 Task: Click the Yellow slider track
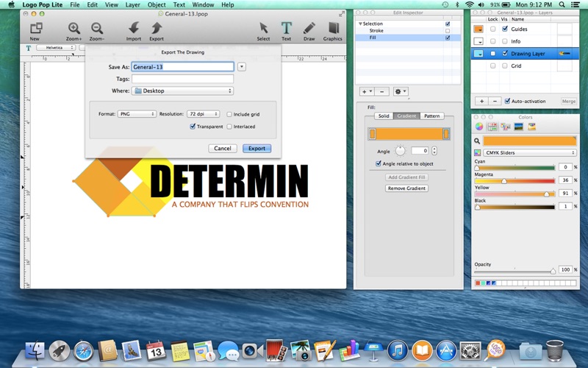(x=514, y=194)
